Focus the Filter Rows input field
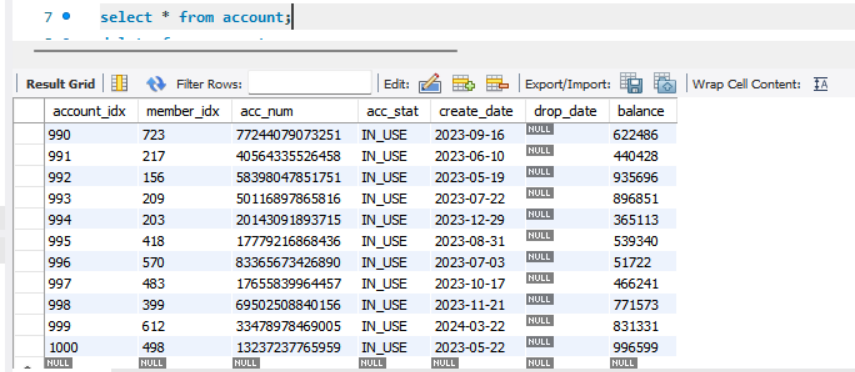 [x=310, y=83]
